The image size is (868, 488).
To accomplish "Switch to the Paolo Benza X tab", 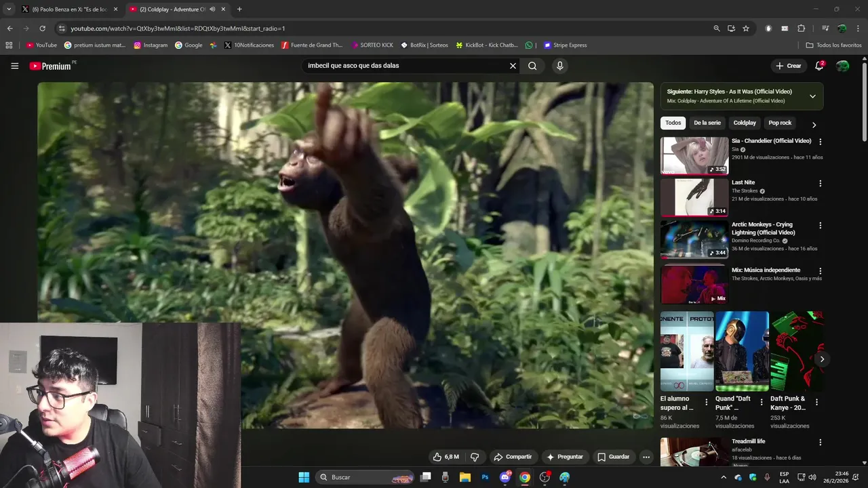I will (x=69, y=9).
